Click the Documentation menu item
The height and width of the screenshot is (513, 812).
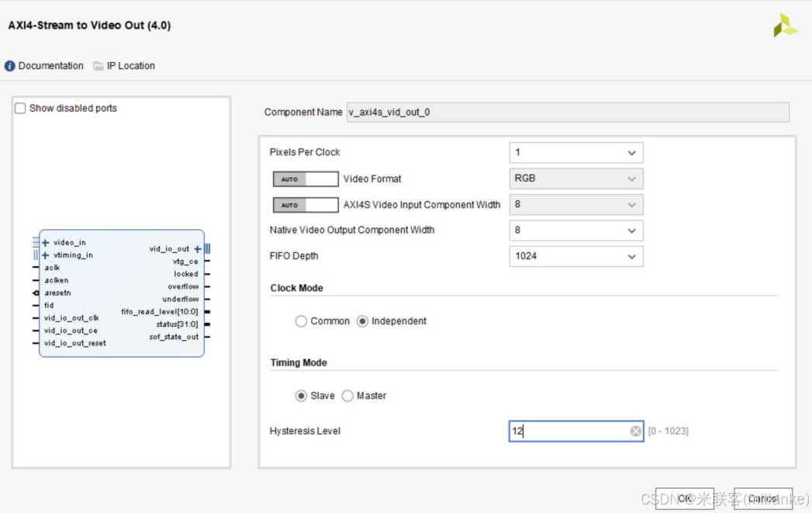point(50,66)
